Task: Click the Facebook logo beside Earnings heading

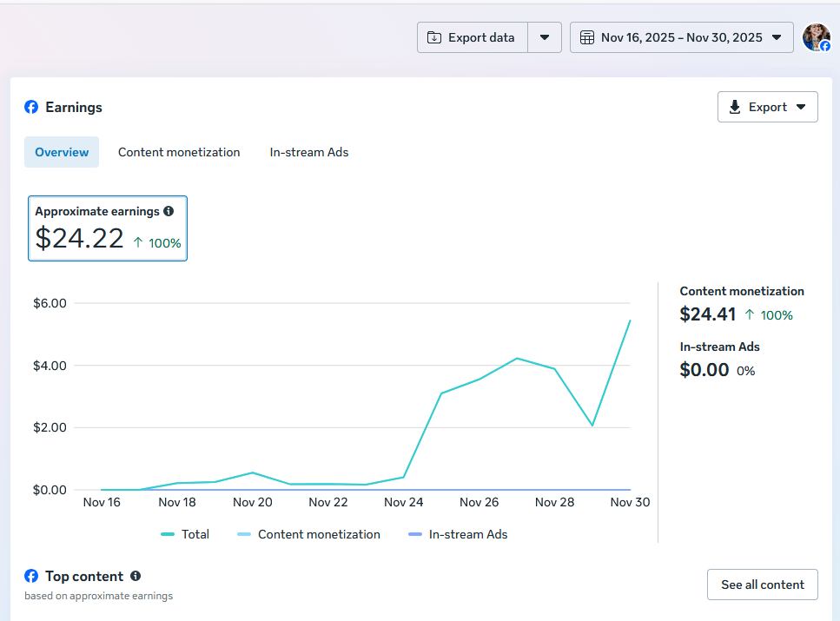Action: click(x=31, y=107)
